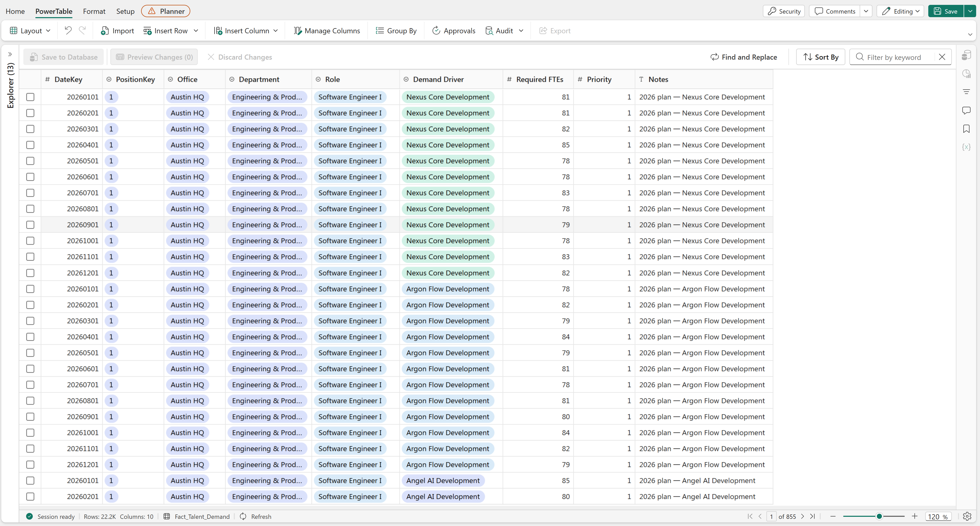
Task: Open the Editing mode dropdown
Action: [x=900, y=11]
